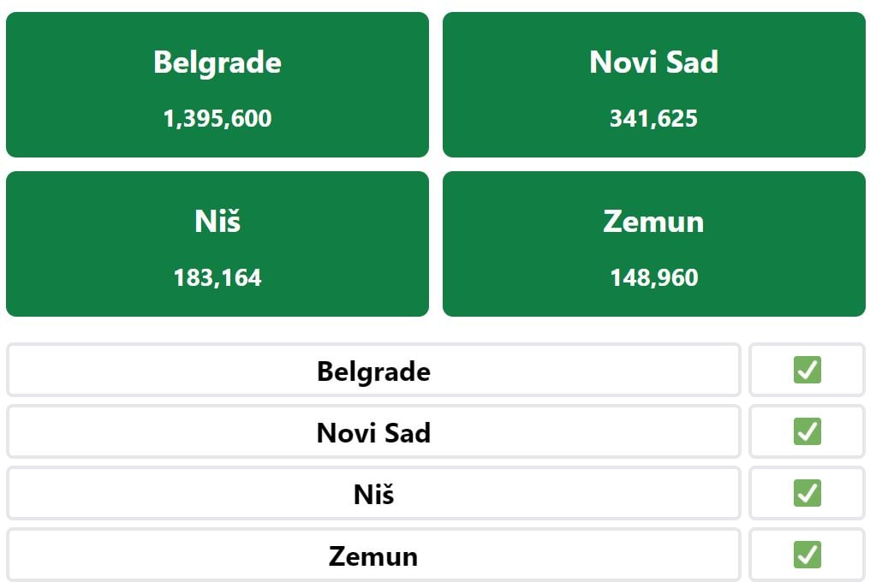Select the white Novi Sad answer row

(x=373, y=431)
